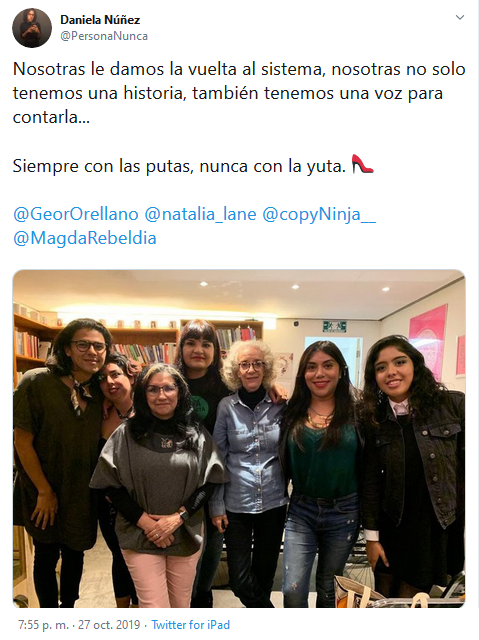This screenshot has height=640, width=479.
Task: Click the line Siempre con las putas
Action: 179,166
